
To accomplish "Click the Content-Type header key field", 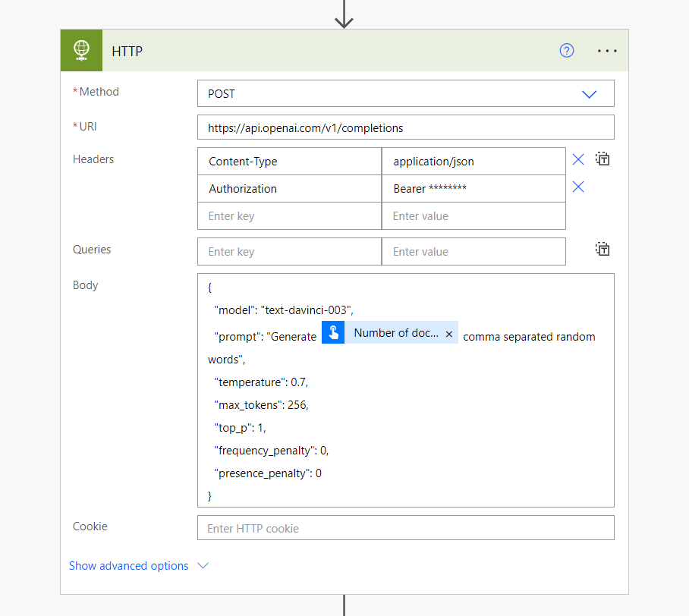I will point(289,162).
